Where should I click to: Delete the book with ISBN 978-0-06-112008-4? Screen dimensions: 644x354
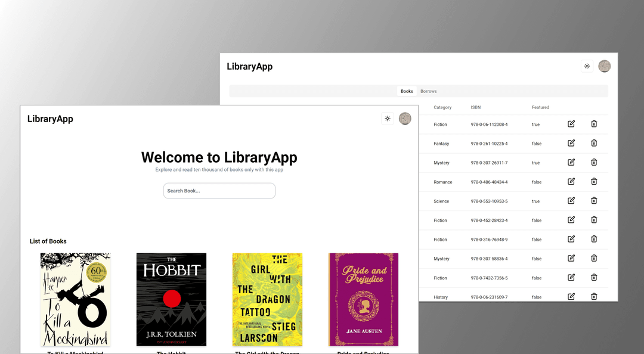coord(594,123)
